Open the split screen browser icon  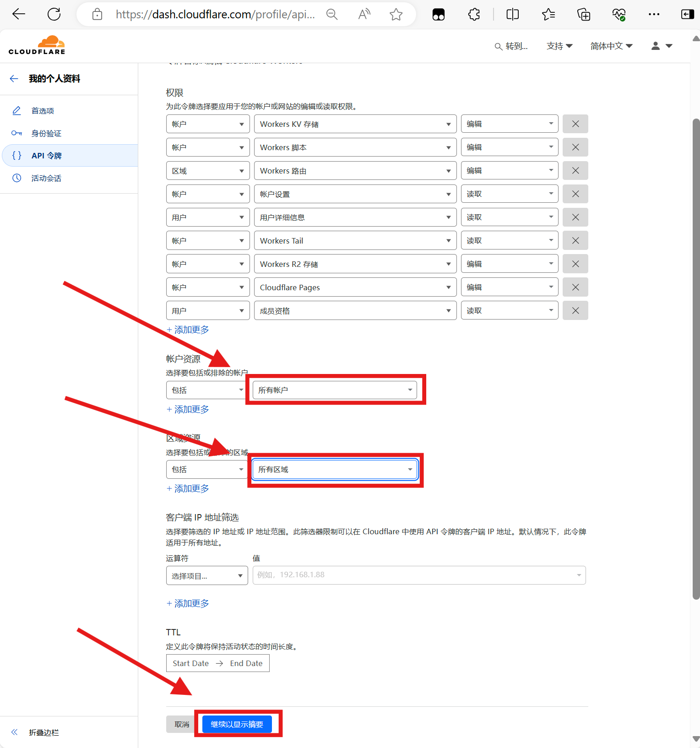pyautogui.click(x=512, y=15)
